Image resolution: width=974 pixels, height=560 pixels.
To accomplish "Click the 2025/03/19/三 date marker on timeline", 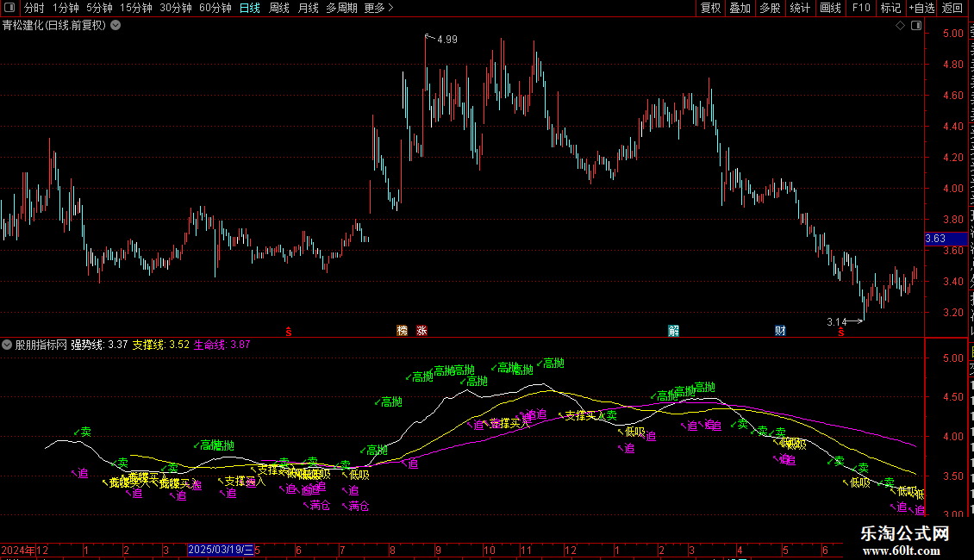I will tap(222, 550).
